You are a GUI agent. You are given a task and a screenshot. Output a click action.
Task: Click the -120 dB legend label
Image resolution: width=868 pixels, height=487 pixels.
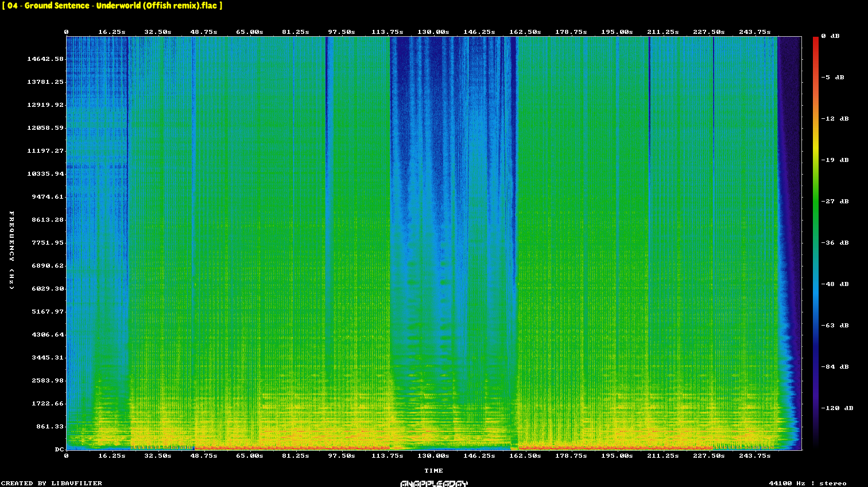(x=837, y=408)
